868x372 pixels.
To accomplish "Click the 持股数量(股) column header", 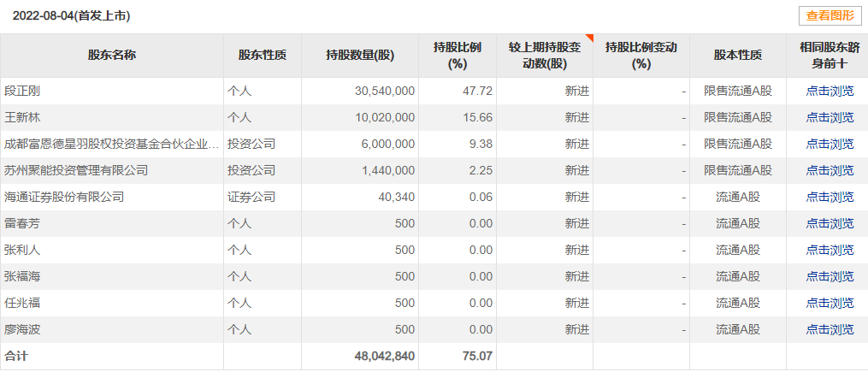I will [x=359, y=56].
